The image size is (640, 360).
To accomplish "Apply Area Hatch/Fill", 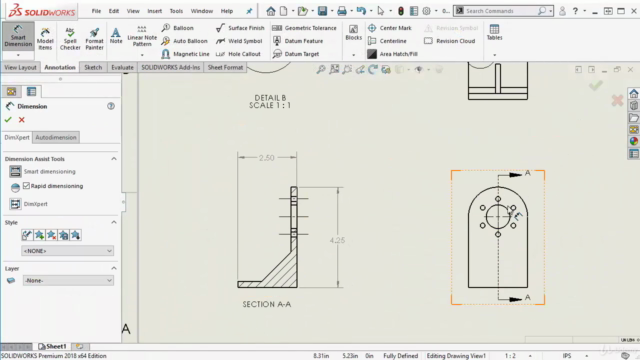I will (392, 54).
